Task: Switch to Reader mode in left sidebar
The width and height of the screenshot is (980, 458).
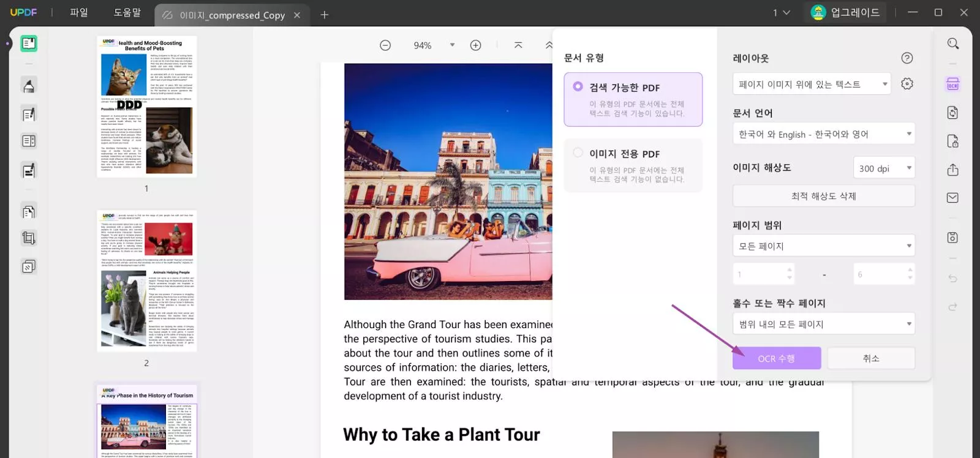Action: [29, 43]
